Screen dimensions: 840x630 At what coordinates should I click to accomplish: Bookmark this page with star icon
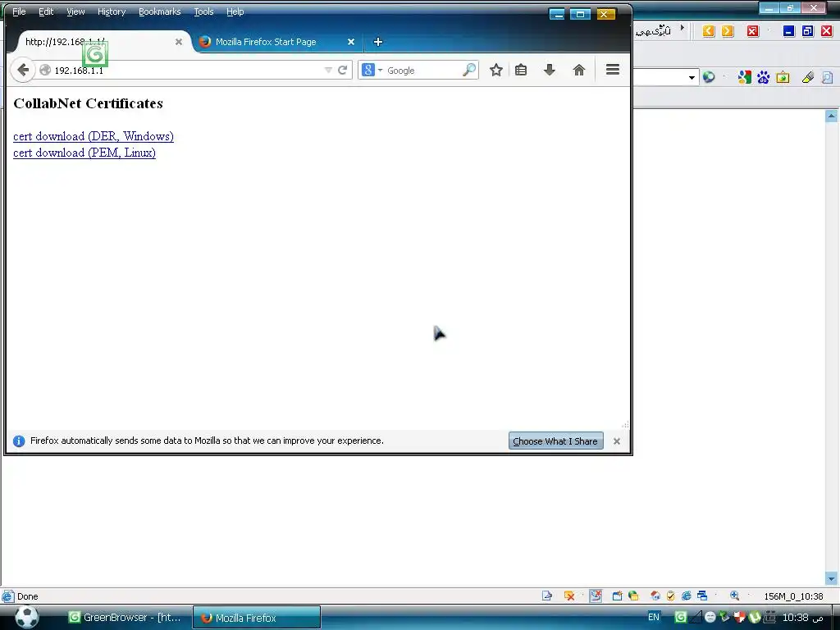click(x=496, y=70)
